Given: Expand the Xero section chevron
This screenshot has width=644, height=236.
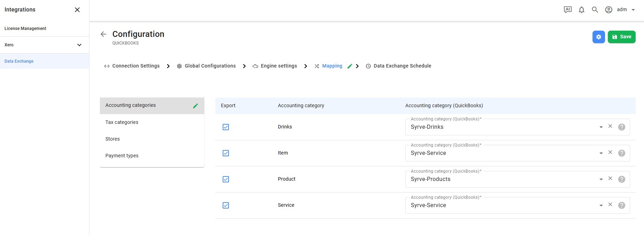Looking at the screenshot, I should pos(79,45).
